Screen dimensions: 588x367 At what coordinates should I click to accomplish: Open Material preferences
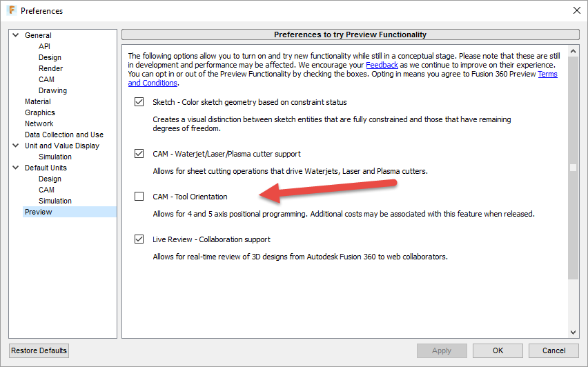click(38, 101)
